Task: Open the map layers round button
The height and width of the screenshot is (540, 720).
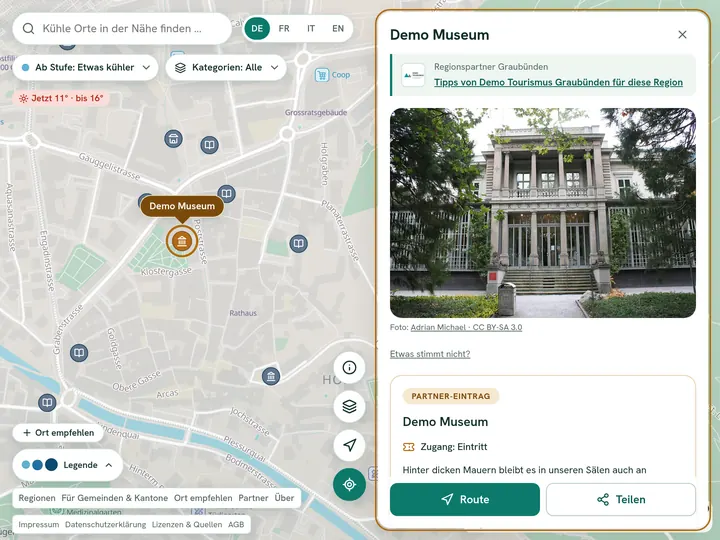Action: pyautogui.click(x=349, y=406)
